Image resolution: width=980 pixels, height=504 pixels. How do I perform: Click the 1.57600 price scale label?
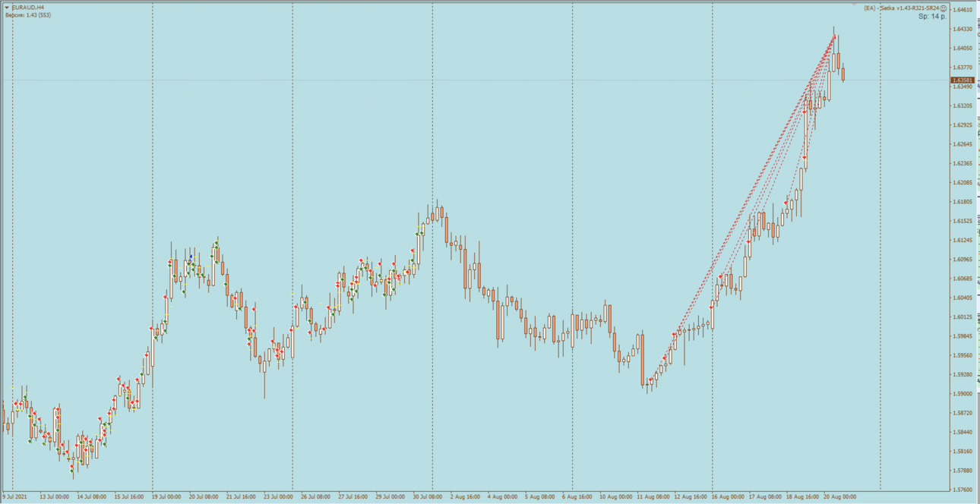point(963,490)
